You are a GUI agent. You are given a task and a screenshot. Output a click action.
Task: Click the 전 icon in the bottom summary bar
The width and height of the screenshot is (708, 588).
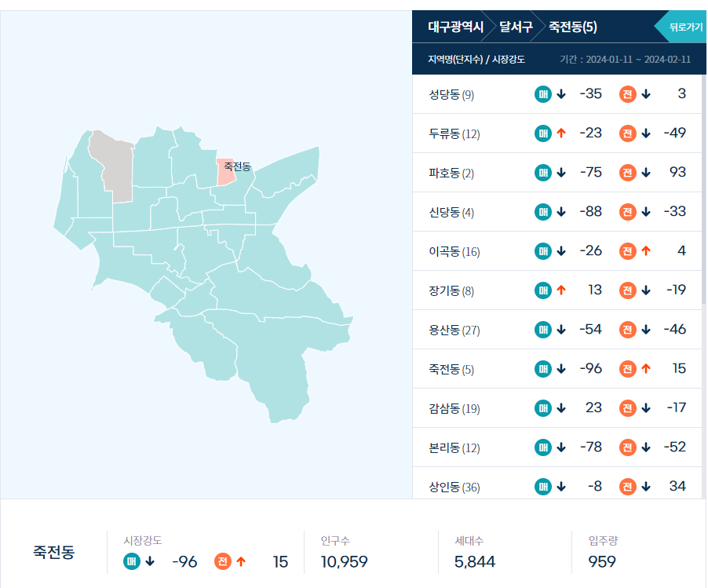pyautogui.click(x=222, y=562)
